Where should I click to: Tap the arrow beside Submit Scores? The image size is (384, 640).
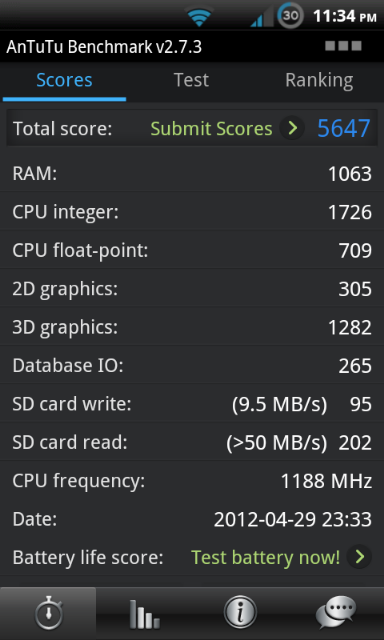[x=292, y=128]
